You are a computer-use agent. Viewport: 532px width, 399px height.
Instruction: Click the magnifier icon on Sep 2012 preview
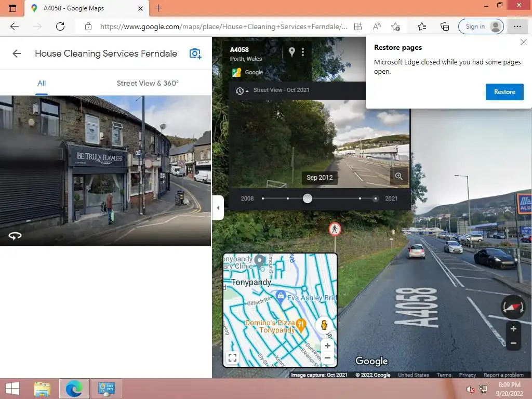coord(399,176)
